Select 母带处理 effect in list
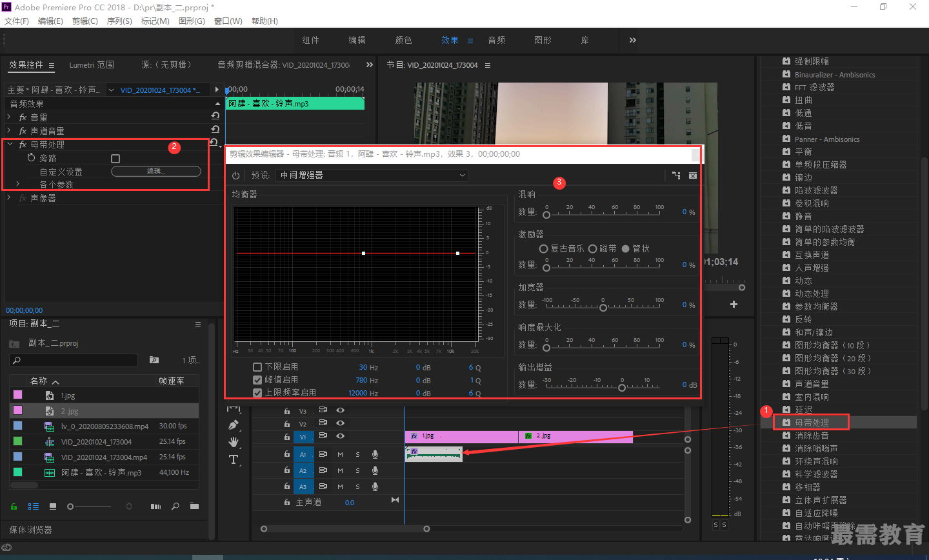 coord(812,423)
